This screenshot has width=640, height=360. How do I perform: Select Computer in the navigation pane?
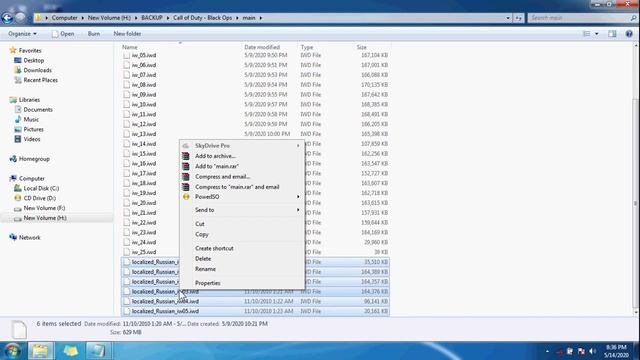point(32,178)
